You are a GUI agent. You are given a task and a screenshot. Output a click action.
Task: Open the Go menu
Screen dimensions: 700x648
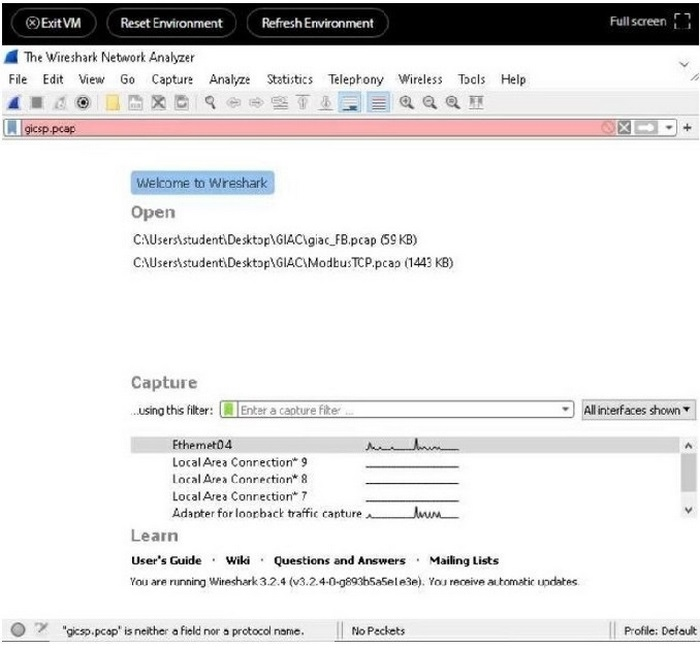coord(127,79)
